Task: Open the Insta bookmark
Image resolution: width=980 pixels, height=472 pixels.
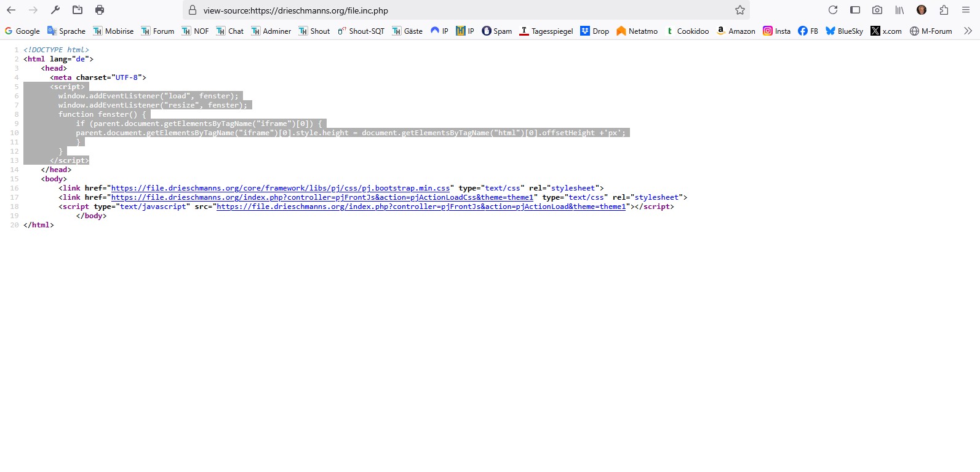Action: pos(777,31)
